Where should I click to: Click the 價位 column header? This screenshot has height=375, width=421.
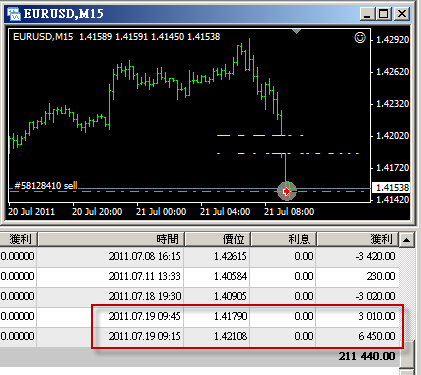[217, 239]
